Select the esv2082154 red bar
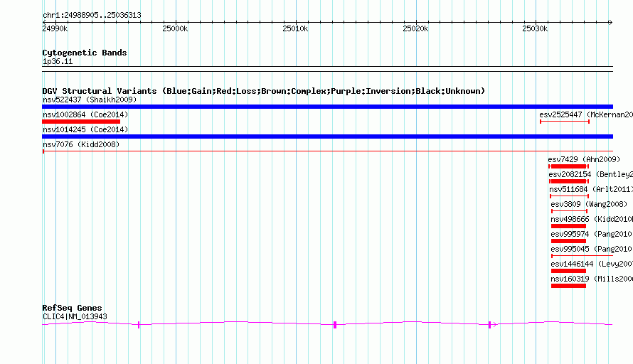 (x=569, y=181)
